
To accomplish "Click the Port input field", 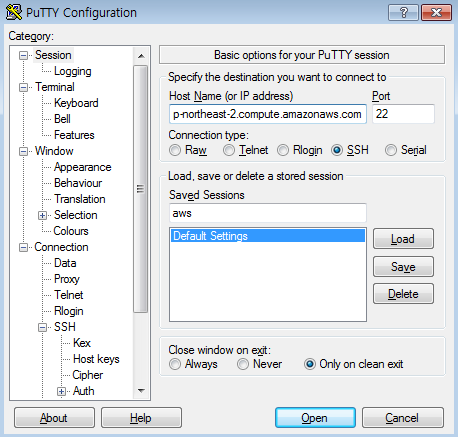I will [403, 114].
